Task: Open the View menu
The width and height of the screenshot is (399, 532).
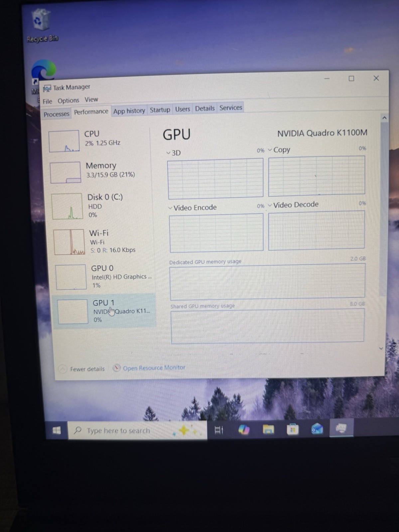Action: tap(91, 99)
